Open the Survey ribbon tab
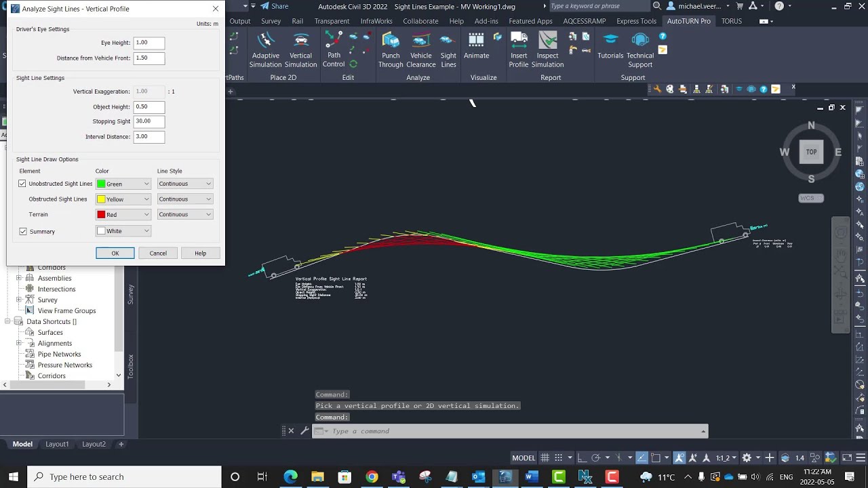This screenshot has width=868, height=488. (x=271, y=21)
